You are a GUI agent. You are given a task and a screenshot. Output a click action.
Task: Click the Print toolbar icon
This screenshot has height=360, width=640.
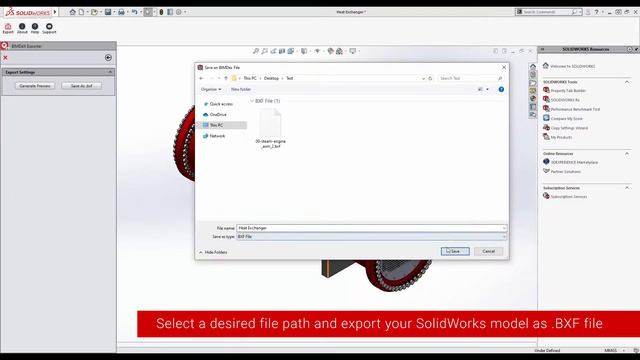tap(121, 12)
